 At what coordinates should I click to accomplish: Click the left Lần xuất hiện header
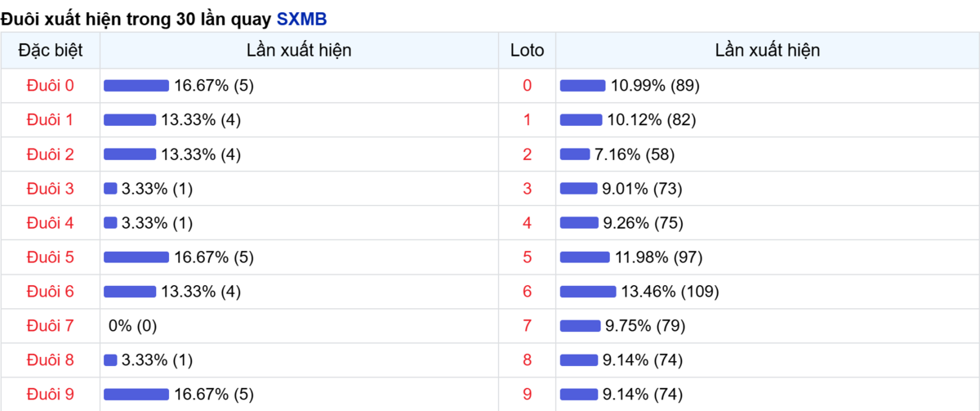tap(299, 51)
